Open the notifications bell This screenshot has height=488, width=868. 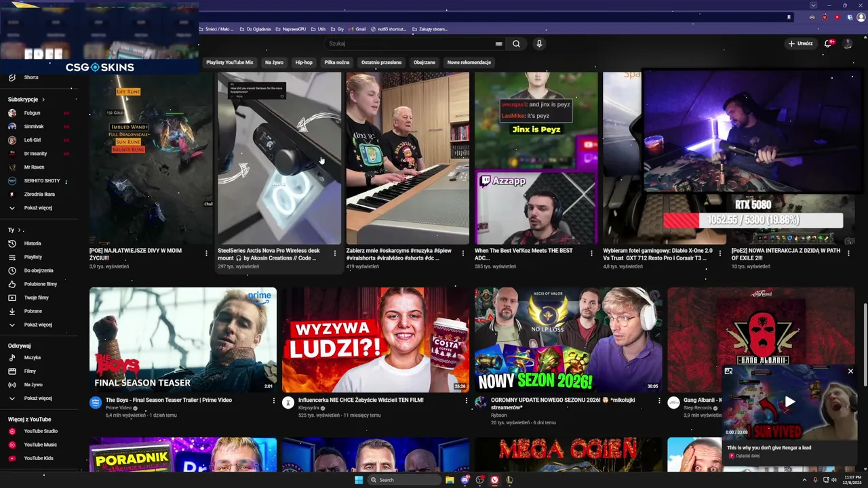(828, 43)
